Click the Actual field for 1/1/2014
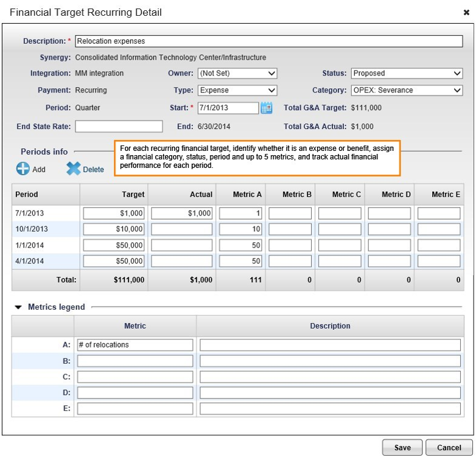 pos(181,245)
